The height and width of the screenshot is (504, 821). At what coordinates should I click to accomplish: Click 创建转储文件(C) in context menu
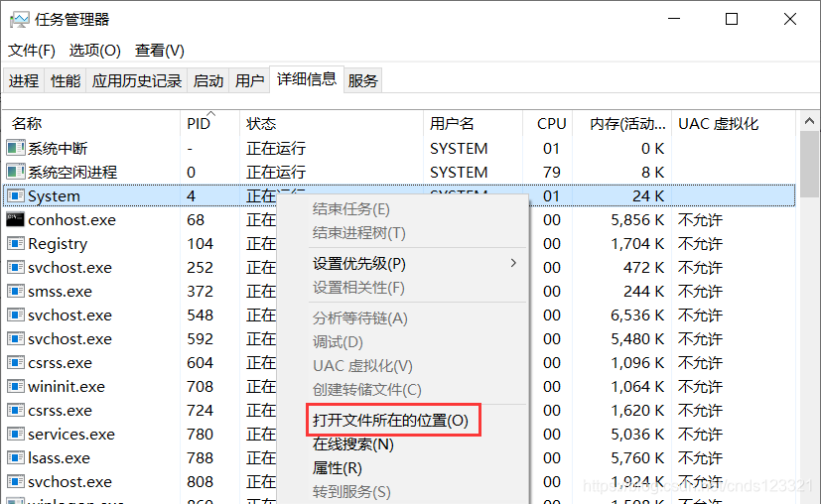click(x=366, y=389)
